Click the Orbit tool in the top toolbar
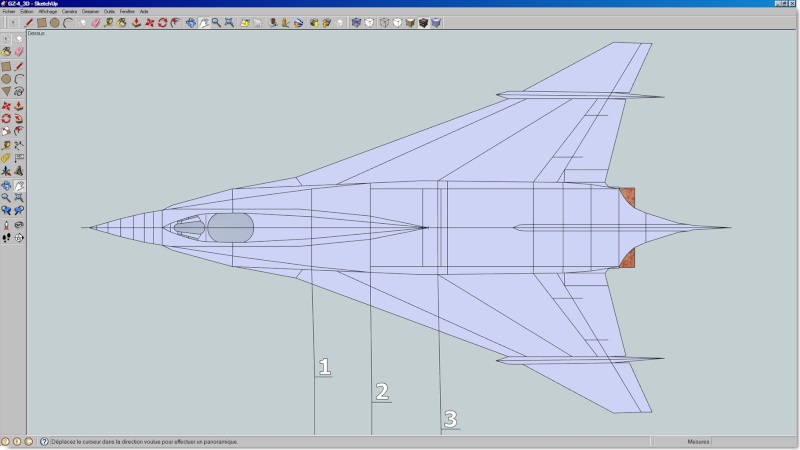Viewport: 800px width, 450px height. (190, 22)
